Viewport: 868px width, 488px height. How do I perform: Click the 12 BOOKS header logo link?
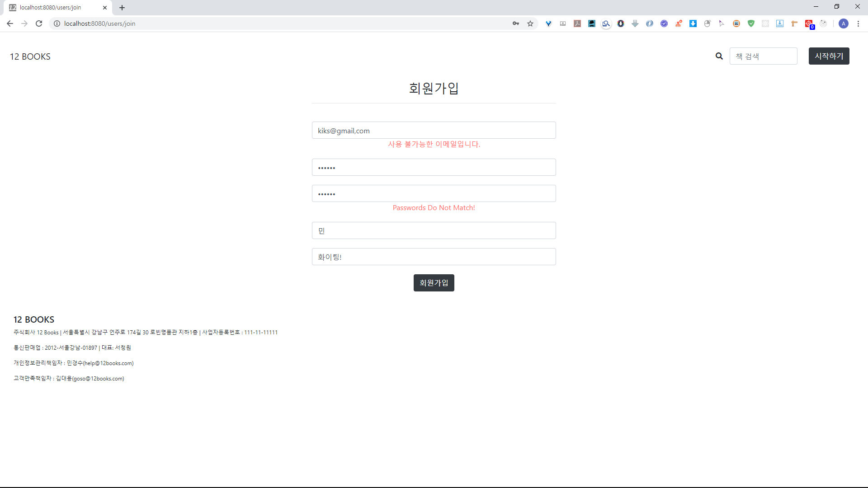pyautogui.click(x=30, y=56)
